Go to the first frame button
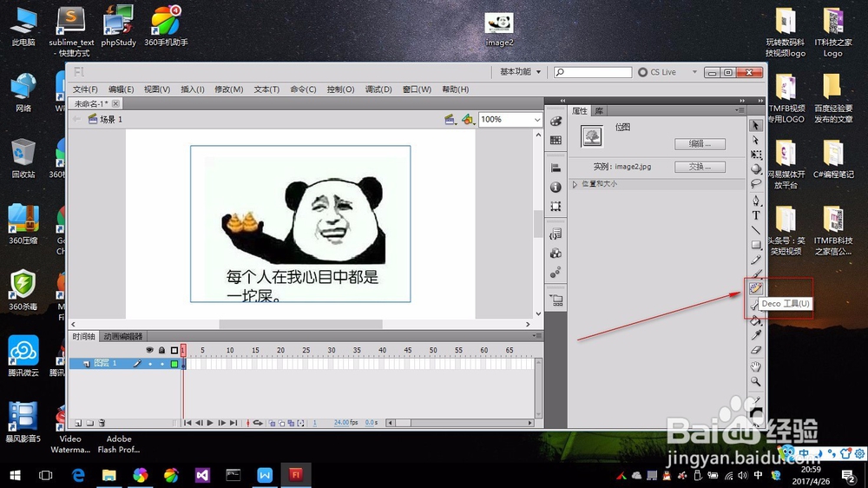 187,423
